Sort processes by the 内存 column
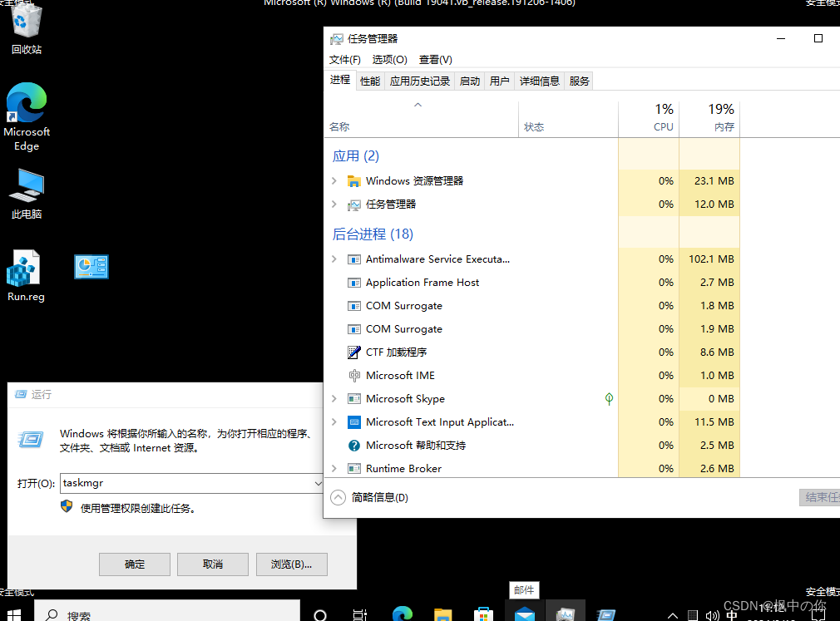Image resolution: width=840 pixels, height=621 pixels. pyautogui.click(x=709, y=120)
